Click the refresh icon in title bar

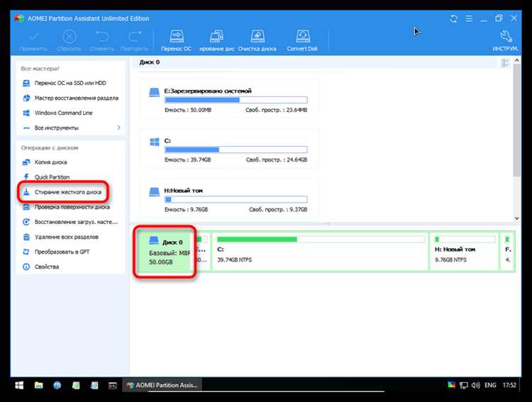tap(454, 18)
